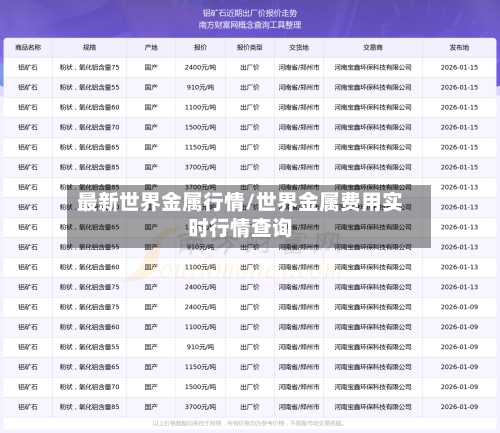Click "粉状，氧化铝含量60" in the 2026-01-13 row

tap(89, 267)
